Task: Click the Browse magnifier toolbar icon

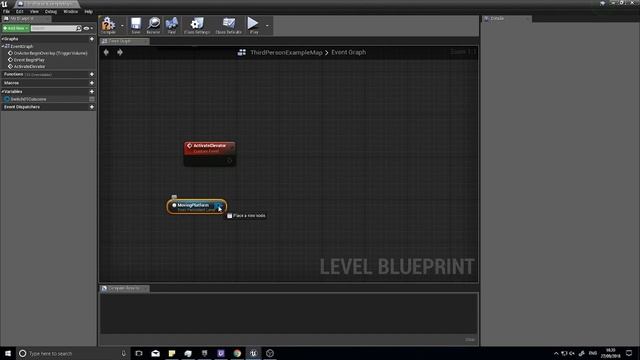Action: click(153, 25)
